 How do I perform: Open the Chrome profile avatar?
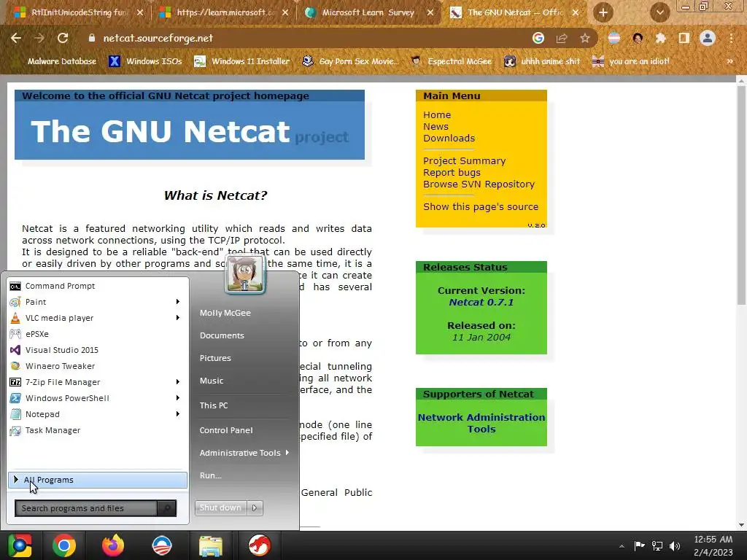[708, 38]
